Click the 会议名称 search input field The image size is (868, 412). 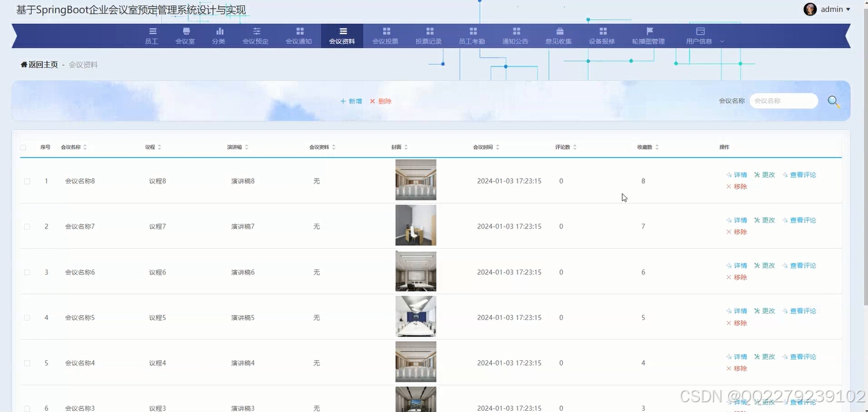(x=783, y=101)
